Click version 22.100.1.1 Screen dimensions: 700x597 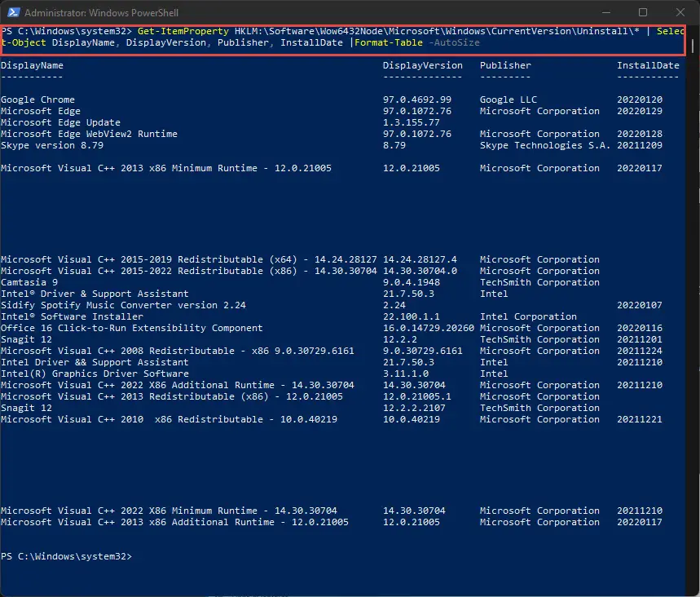412,316
